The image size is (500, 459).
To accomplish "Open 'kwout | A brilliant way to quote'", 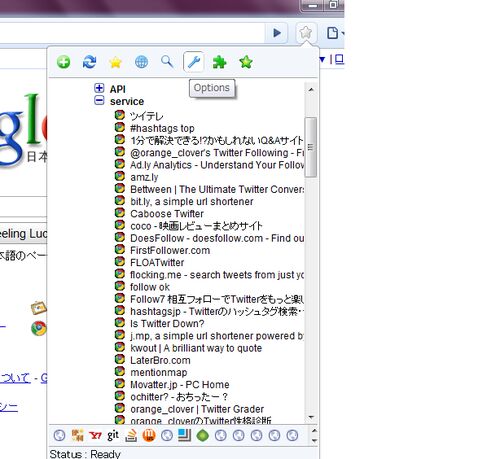I will point(196,348).
